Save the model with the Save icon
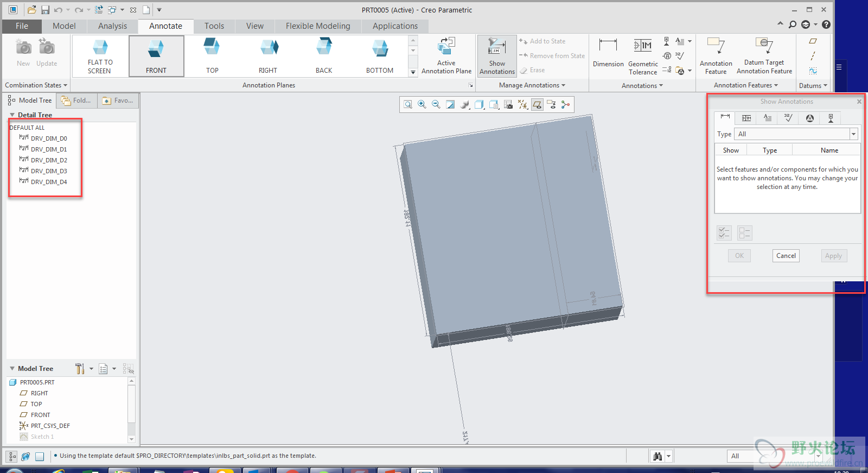868x473 pixels. click(x=45, y=10)
